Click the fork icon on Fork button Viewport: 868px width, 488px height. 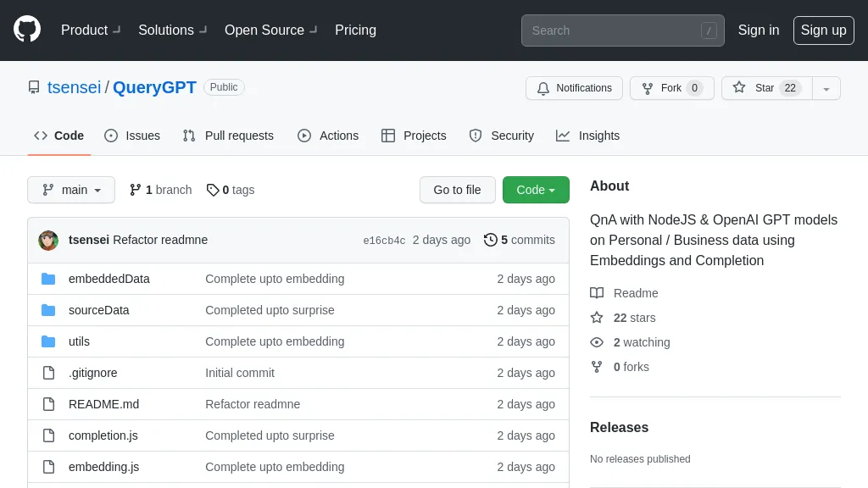648,88
